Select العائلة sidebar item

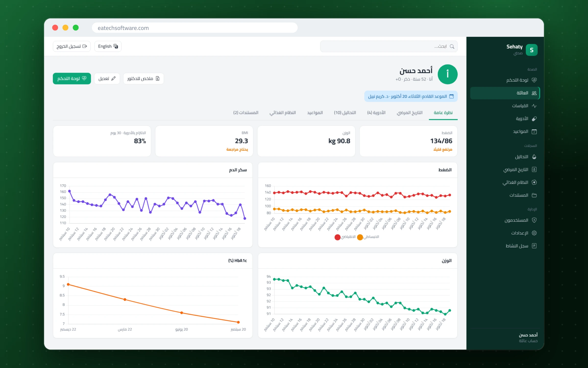click(x=505, y=93)
